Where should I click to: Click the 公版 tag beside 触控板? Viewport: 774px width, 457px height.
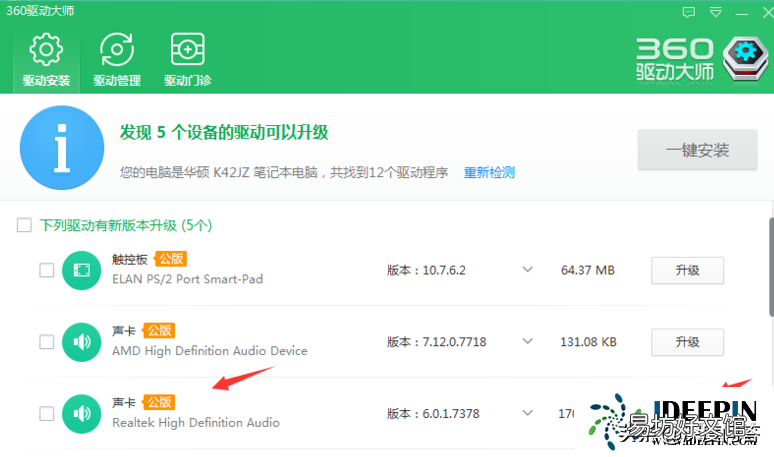pos(171,259)
